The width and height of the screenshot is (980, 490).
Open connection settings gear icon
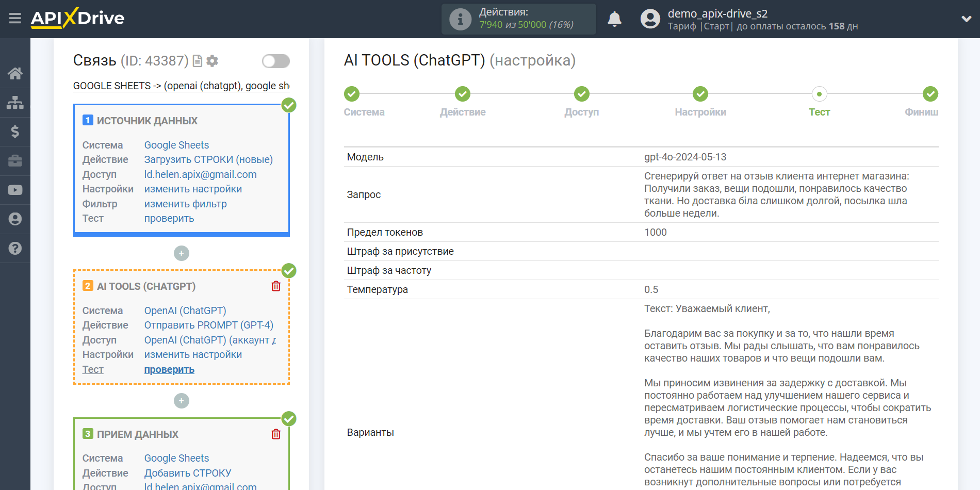pos(212,61)
